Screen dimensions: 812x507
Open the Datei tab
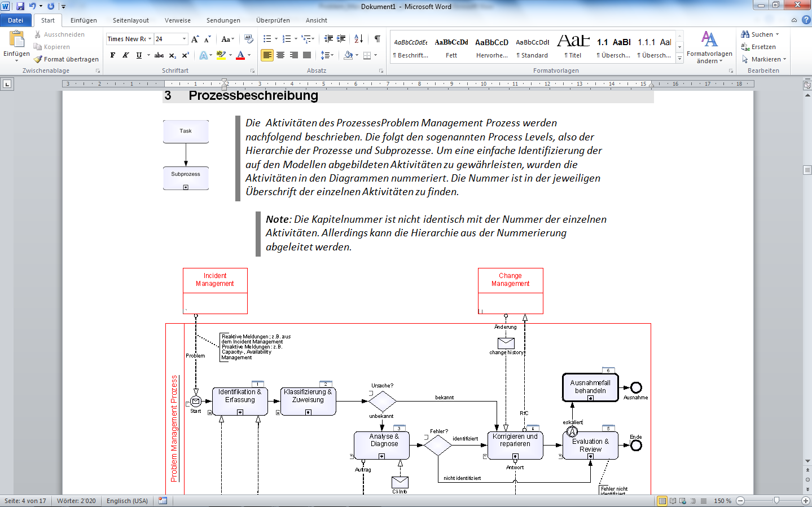16,20
